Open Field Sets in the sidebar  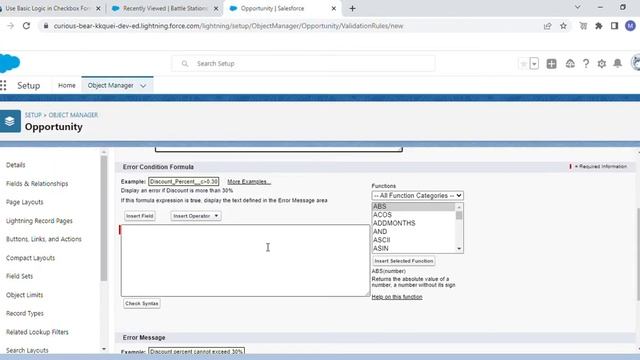[19, 276]
